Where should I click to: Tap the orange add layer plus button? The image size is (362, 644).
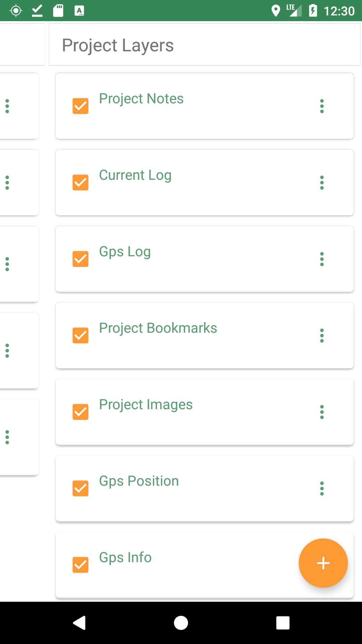coord(323,563)
